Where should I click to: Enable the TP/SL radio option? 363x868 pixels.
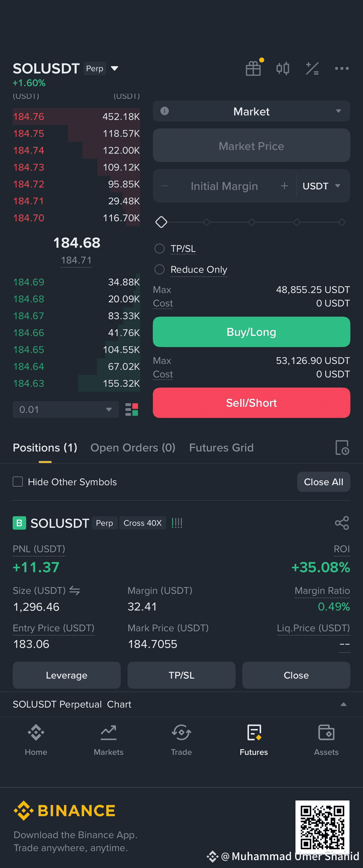[x=160, y=249]
